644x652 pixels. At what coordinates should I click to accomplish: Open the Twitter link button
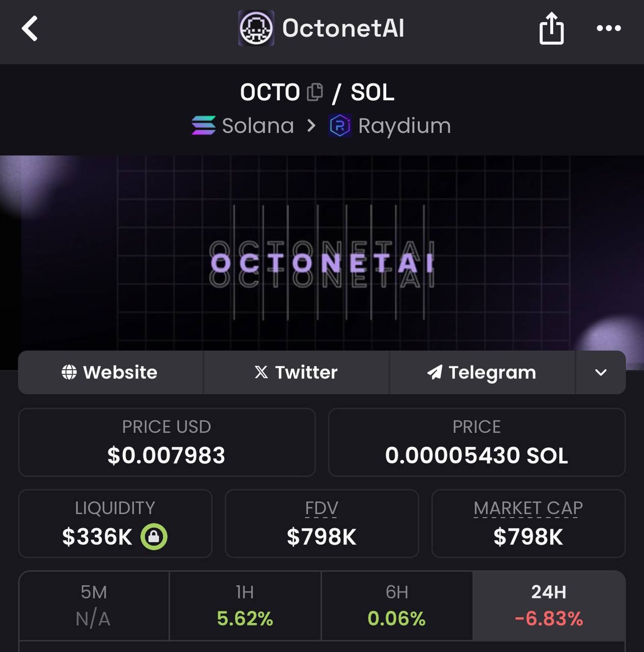(297, 372)
